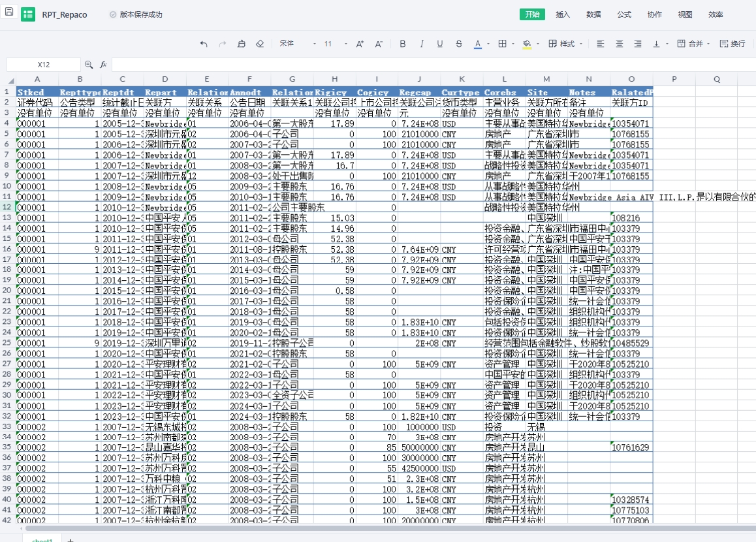Select column A header

coord(37,80)
